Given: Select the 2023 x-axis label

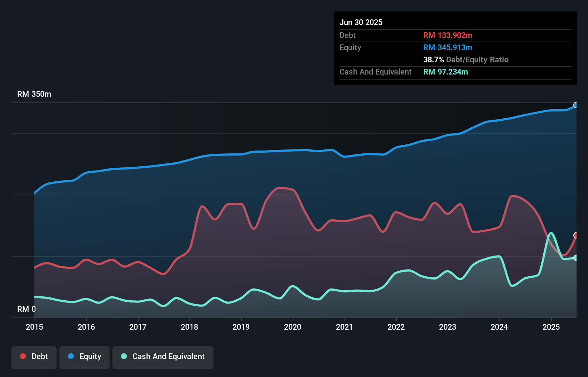Looking at the screenshot, I should [448, 327].
